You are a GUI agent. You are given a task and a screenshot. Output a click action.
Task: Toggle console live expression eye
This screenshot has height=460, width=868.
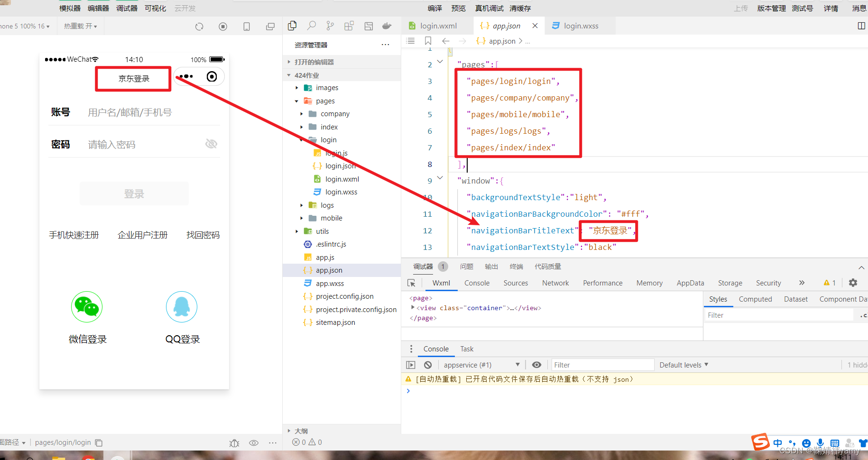tap(536, 365)
